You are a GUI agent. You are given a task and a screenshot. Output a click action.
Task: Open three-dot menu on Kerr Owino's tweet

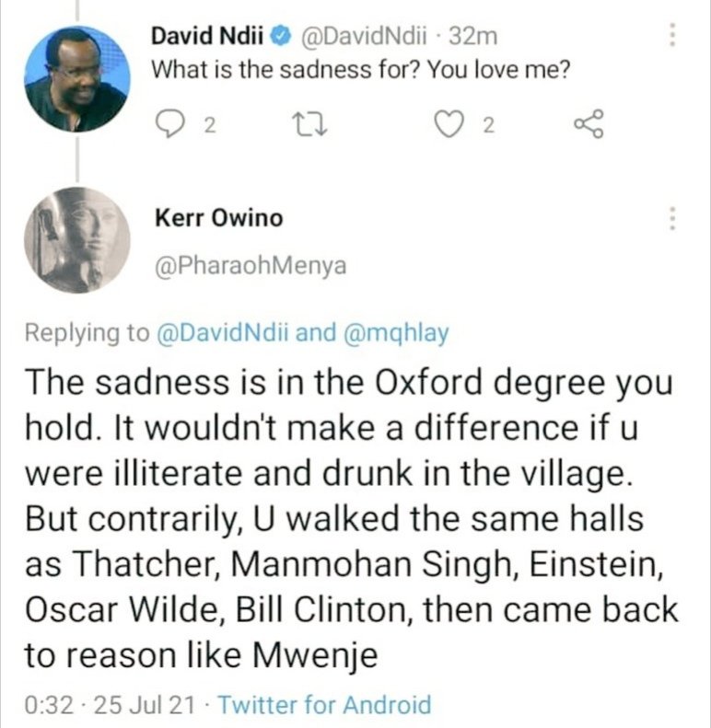tap(673, 218)
